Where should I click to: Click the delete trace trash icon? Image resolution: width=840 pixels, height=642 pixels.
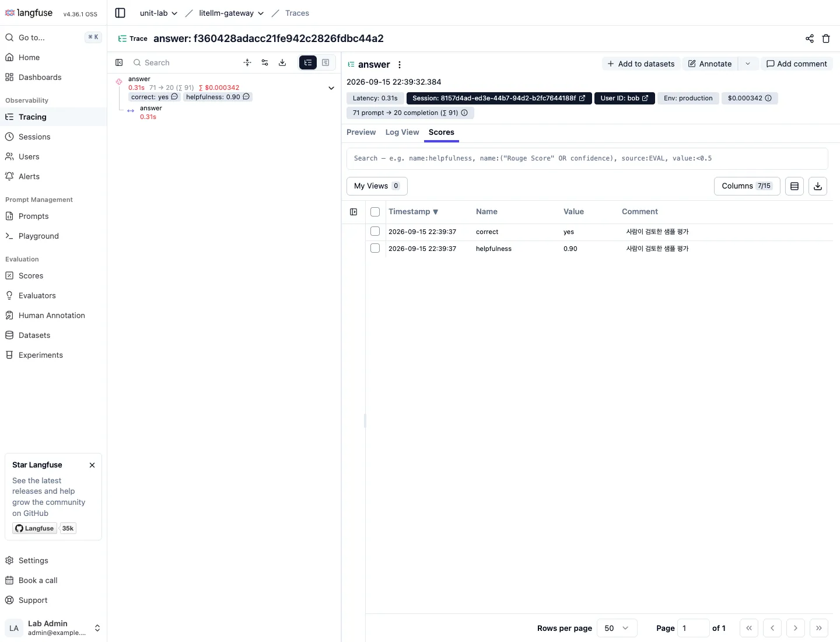[826, 39]
